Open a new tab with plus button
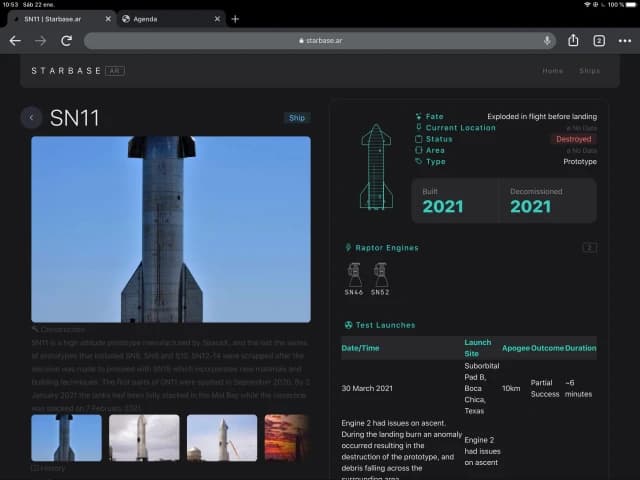Viewport: 640px width, 480px height. click(x=235, y=19)
